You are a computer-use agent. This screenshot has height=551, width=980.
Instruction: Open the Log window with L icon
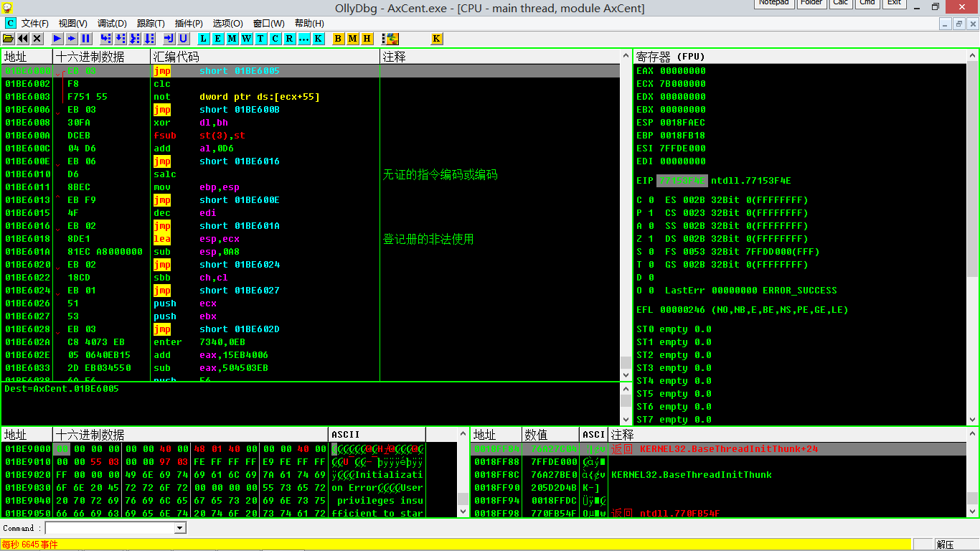(x=204, y=38)
